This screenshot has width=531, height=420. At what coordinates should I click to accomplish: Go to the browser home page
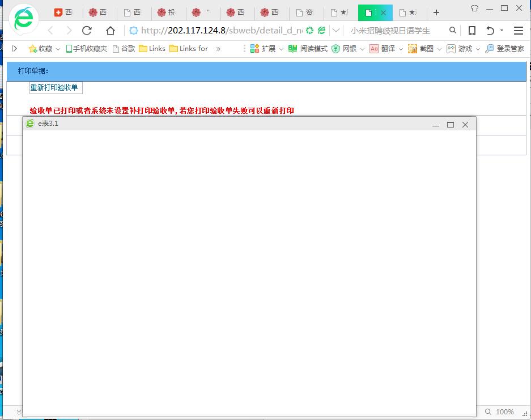pyautogui.click(x=111, y=31)
